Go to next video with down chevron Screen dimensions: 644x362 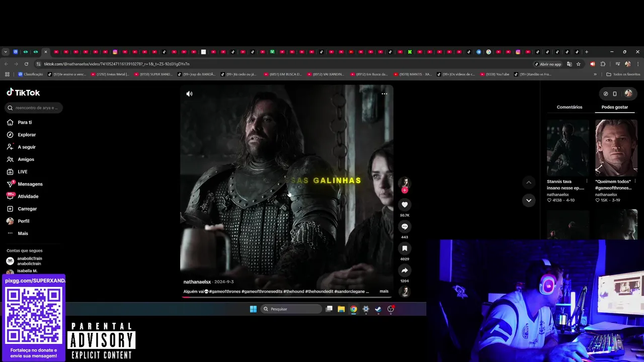tap(528, 200)
